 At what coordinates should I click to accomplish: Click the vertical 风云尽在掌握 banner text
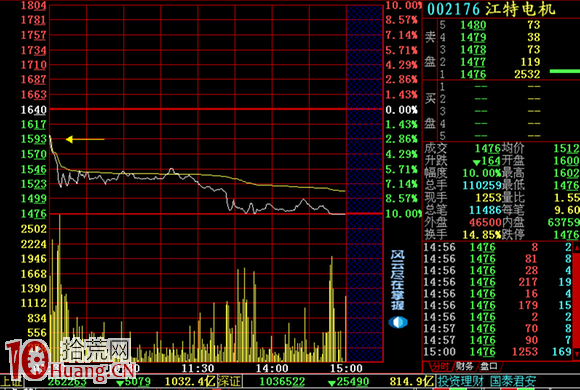click(398, 280)
